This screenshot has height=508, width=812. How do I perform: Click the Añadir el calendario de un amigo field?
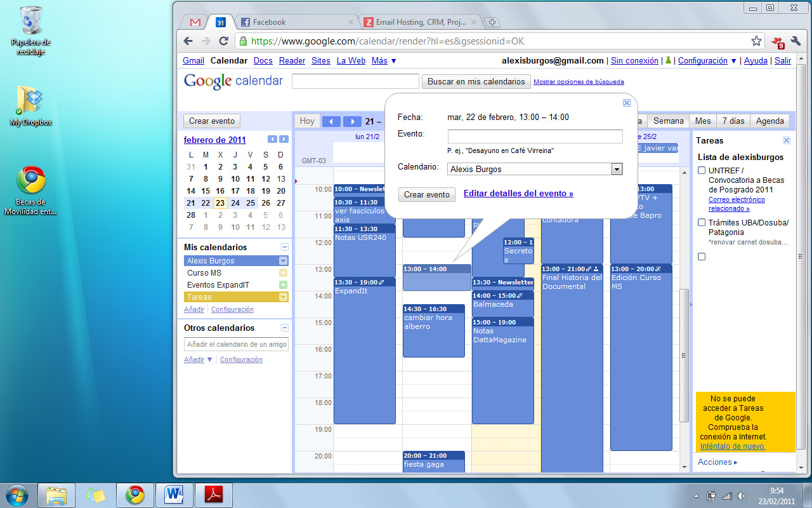(x=236, y=344)
